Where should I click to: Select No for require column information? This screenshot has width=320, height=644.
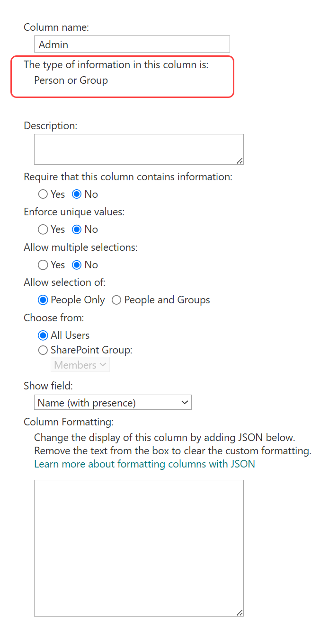tap(77, 194)
